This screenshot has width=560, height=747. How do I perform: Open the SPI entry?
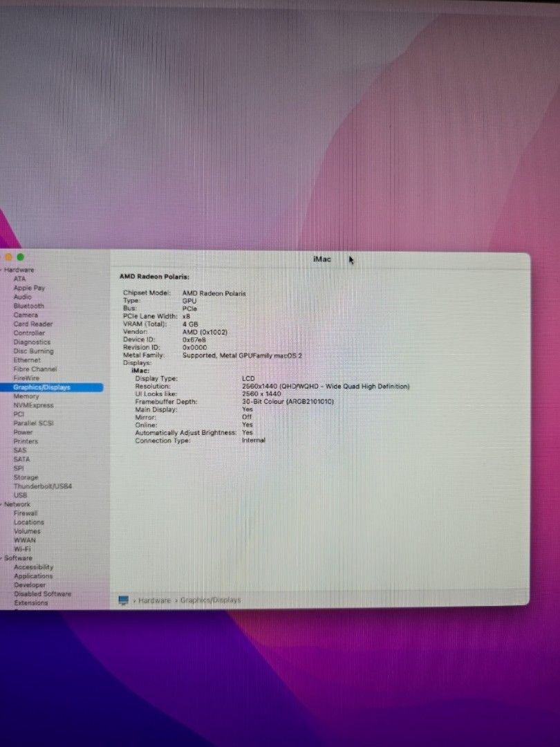19,468
